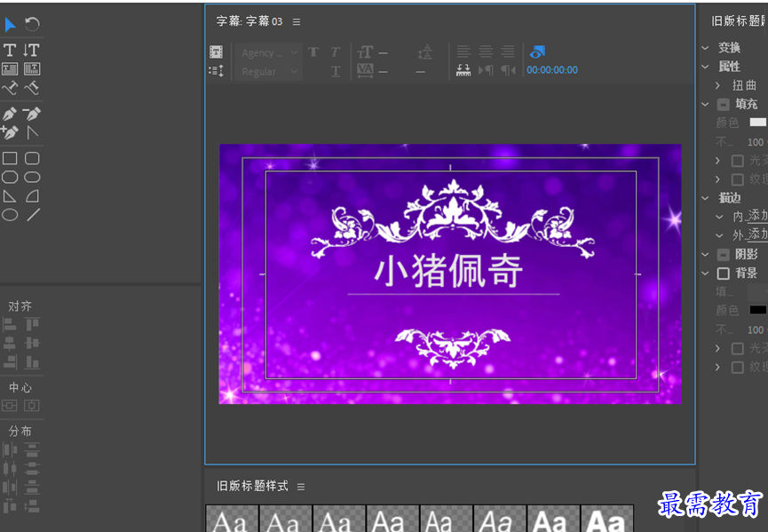Select the Arc tool
The image size is (768, 532).
pyautogui.click(x=32, y=196)
